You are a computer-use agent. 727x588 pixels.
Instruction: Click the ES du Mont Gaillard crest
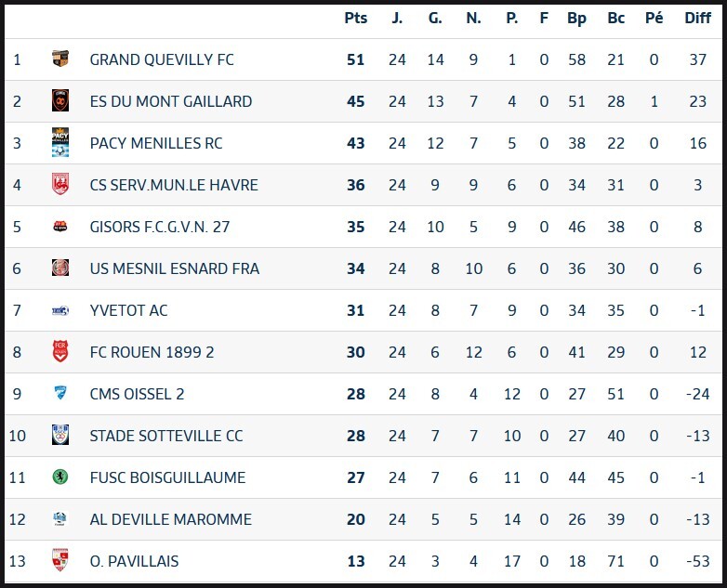click(x=60, y=101)
